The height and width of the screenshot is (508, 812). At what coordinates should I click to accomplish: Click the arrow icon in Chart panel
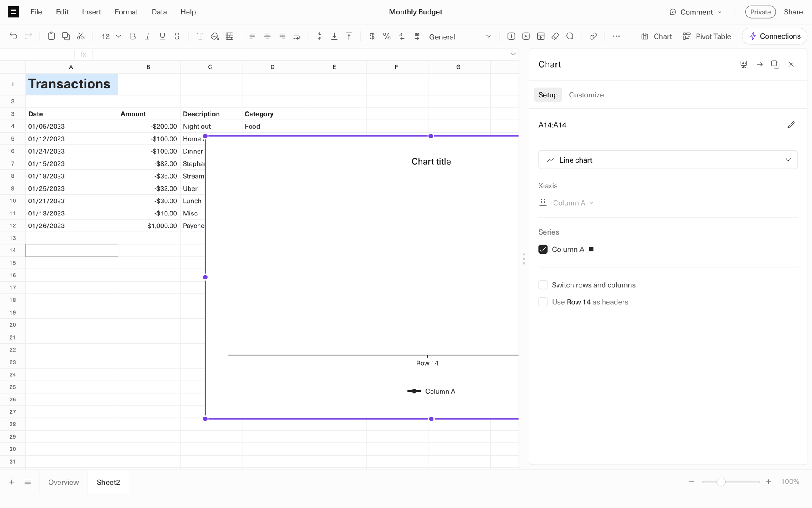[760, 64]
